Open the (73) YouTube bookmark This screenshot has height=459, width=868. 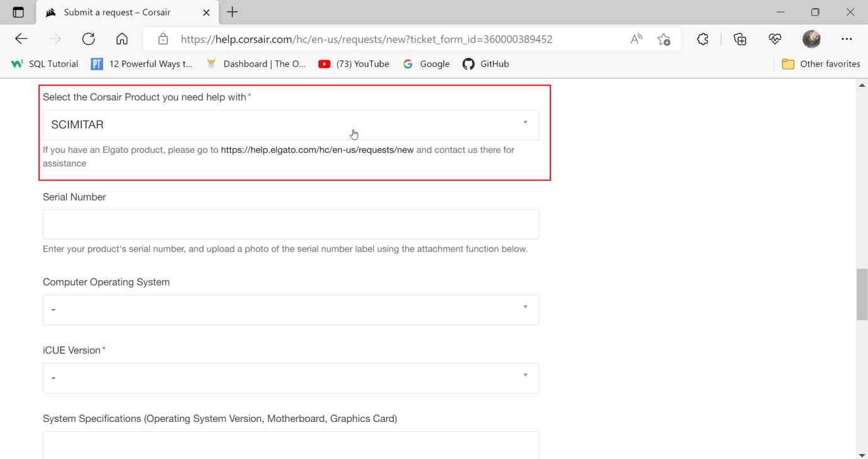pos(353,64)
